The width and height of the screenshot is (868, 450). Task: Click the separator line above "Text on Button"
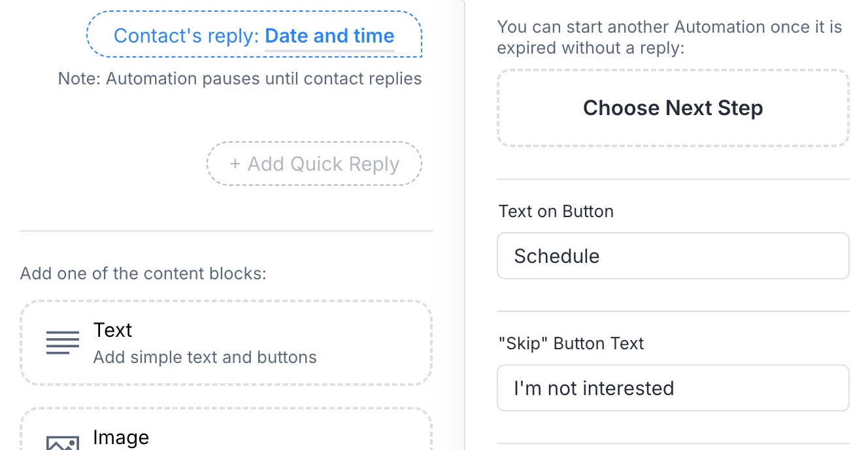[673, 179]
